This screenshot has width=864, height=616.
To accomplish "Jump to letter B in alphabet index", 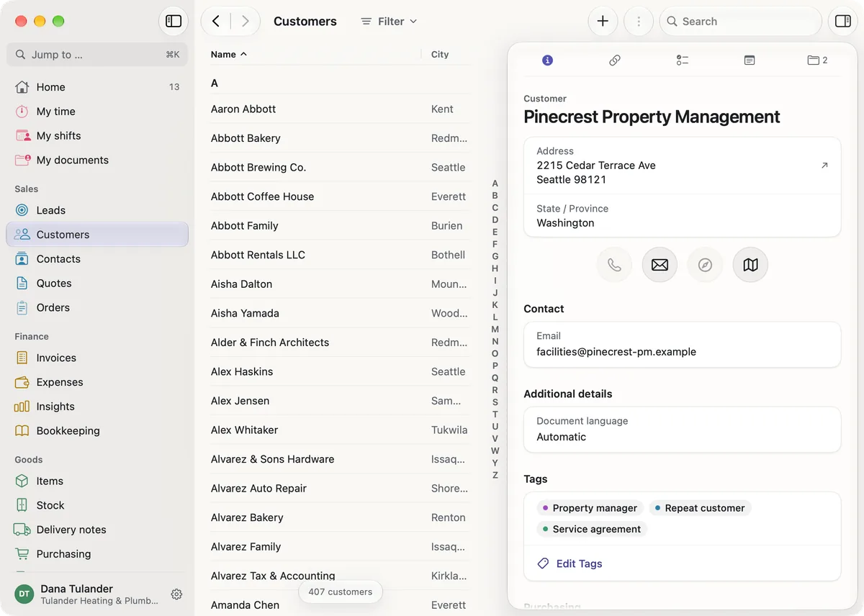I will (x=495, y=196).
